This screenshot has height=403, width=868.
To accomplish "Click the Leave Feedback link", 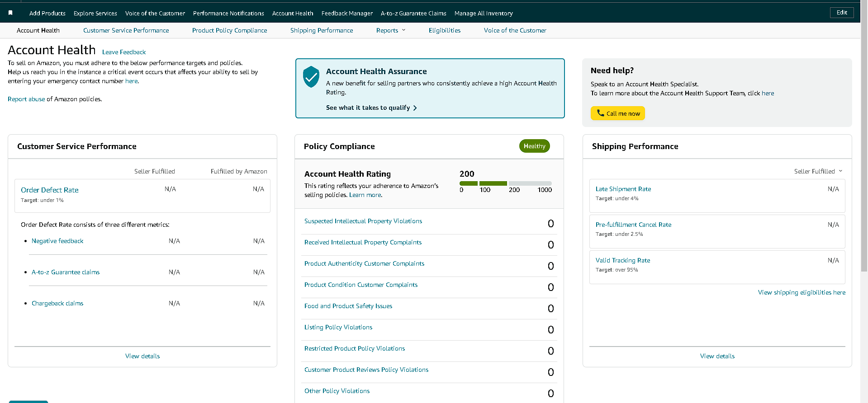I will point(124,52).
